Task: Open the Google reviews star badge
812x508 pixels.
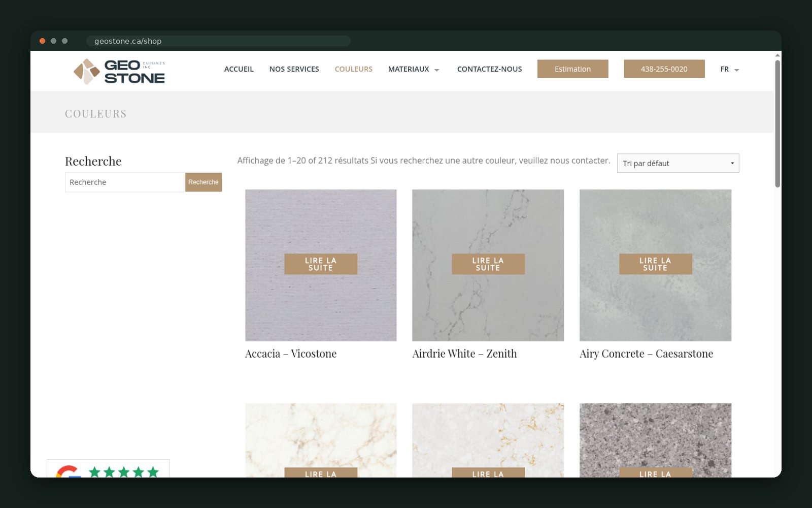Action: pyautogui.click(x=108, y=469)
